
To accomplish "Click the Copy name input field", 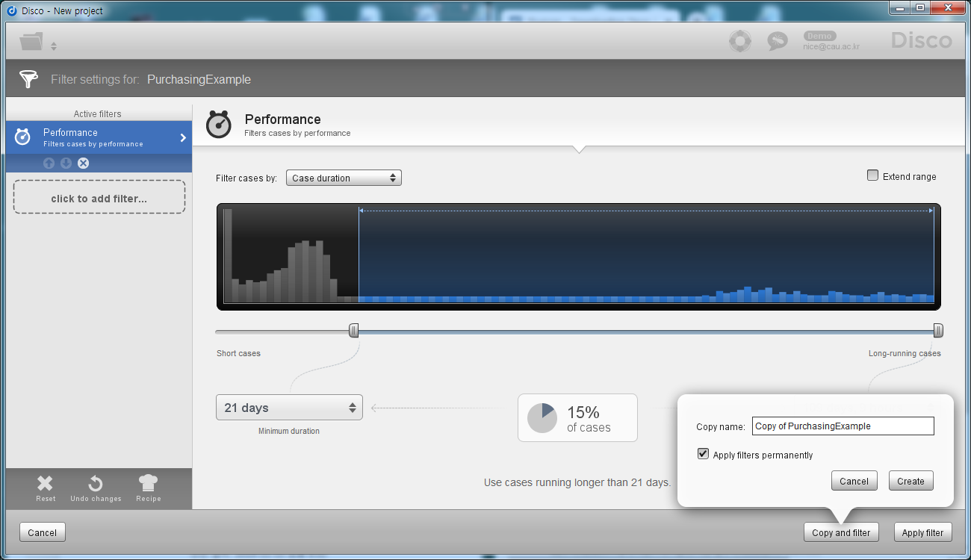I will click(843, 426).
